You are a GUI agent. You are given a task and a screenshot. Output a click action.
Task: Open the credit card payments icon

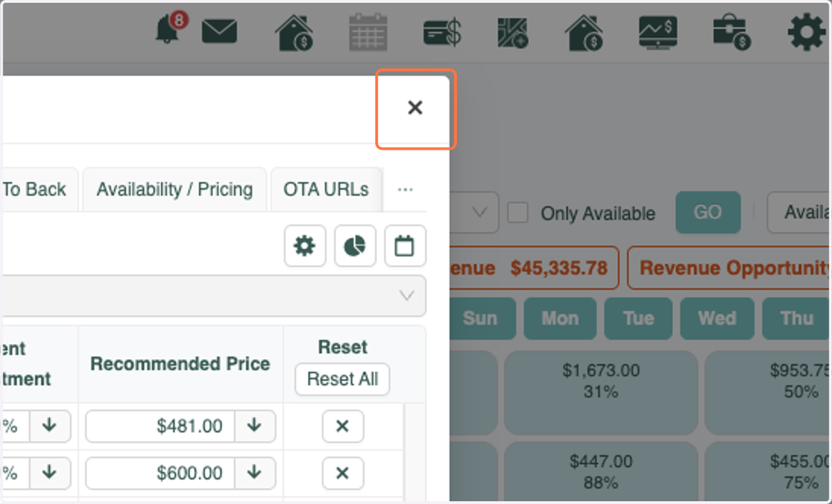tap(442, 33)
